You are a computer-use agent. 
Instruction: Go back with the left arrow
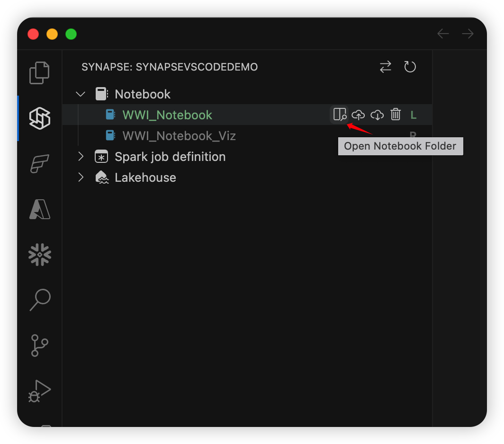point(443,34)
